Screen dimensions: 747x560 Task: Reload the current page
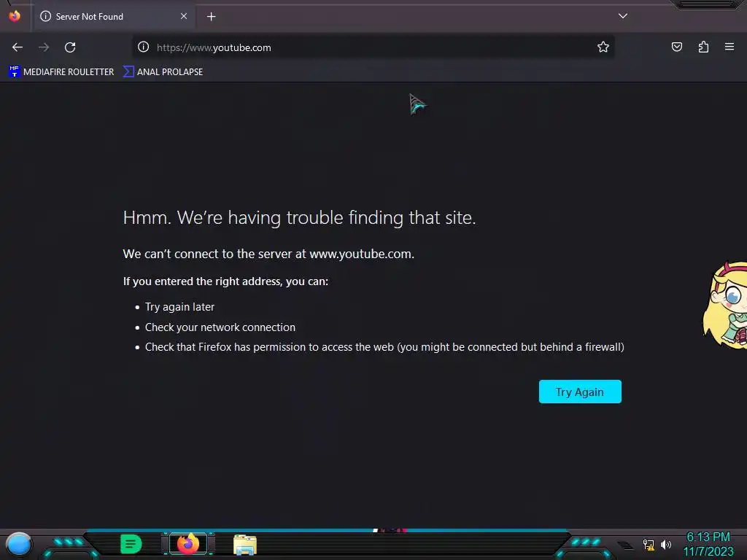click(x=70, y=47)
